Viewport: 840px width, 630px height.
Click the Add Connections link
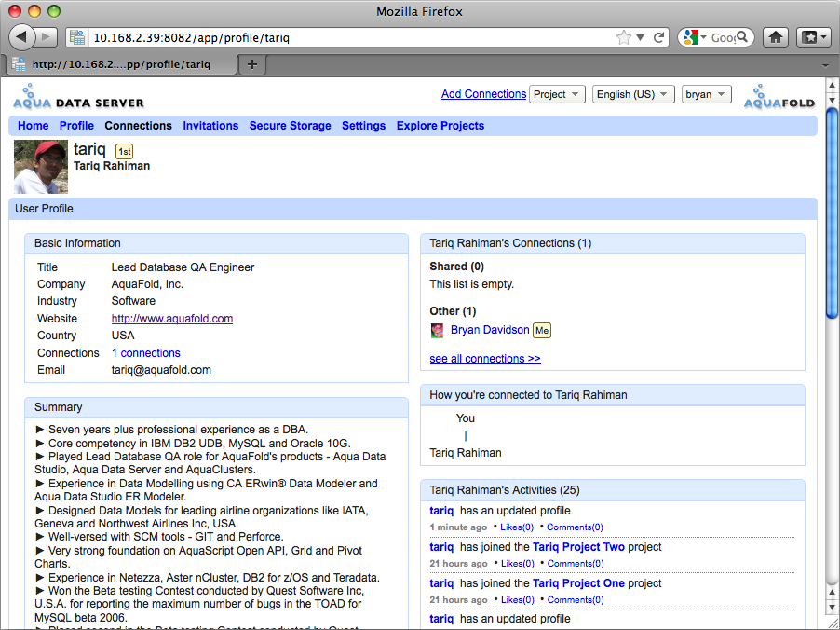pyautogui.click(x=483, y=94)
